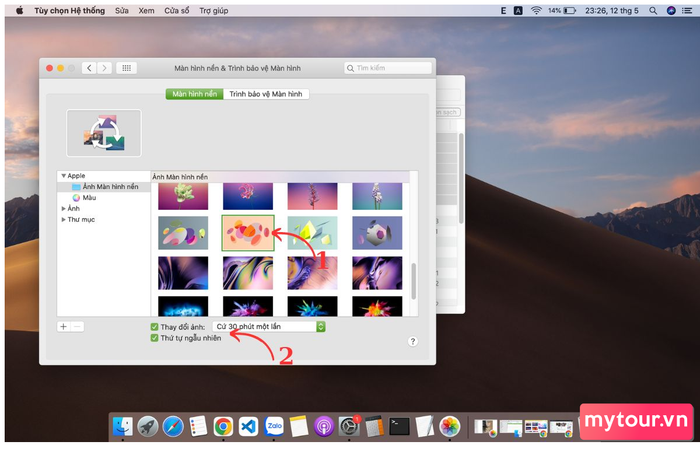
Task: Activate Siri from the menu bar
Action: (x=671, y=10)
